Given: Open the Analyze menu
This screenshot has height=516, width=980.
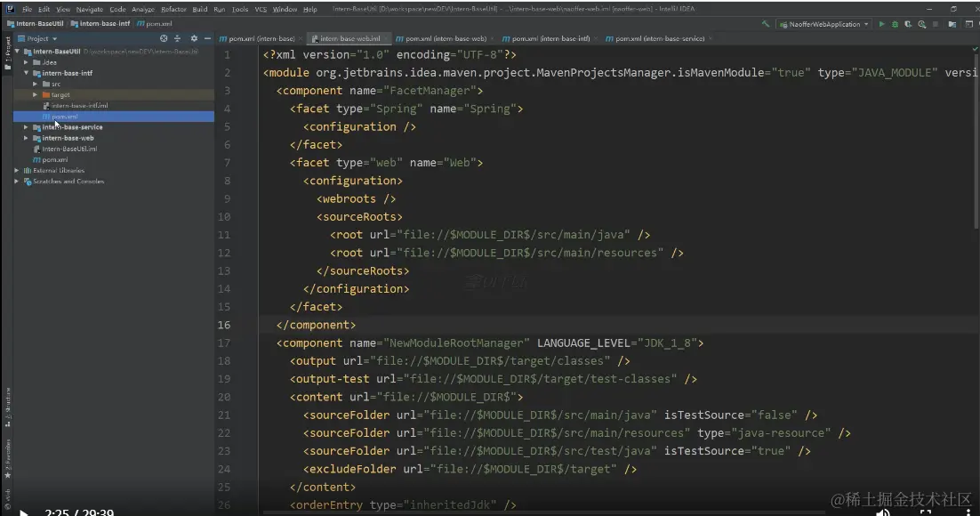Looking at the screenshot, I should click(x=143, y=10).
